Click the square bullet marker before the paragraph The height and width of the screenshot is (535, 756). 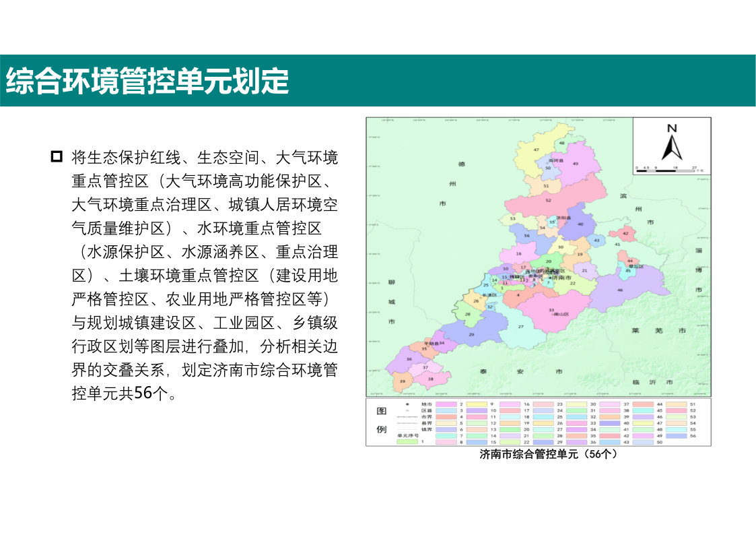(x=57, y=157)
